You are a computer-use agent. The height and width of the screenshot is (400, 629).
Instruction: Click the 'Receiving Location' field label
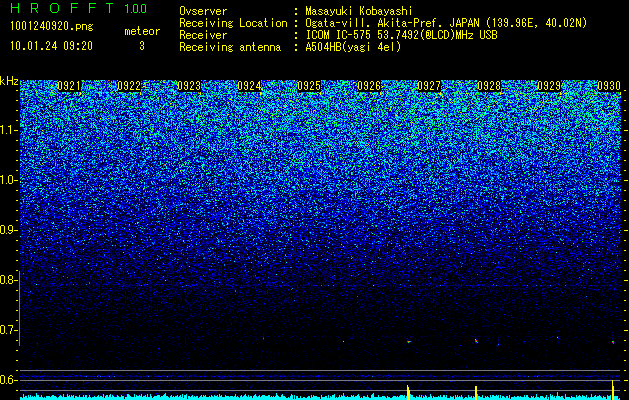(x=233, y=23)
